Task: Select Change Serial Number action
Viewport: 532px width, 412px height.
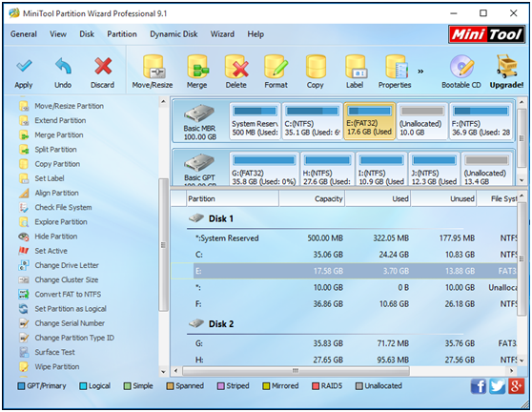Action: click(x=62, y=323)
